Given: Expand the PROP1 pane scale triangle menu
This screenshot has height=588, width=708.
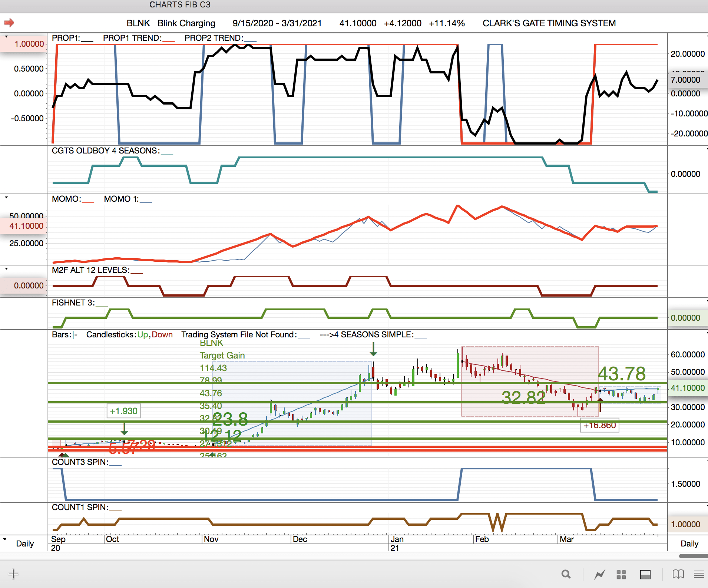Looking at the screenshot, I should pos(6,37).
